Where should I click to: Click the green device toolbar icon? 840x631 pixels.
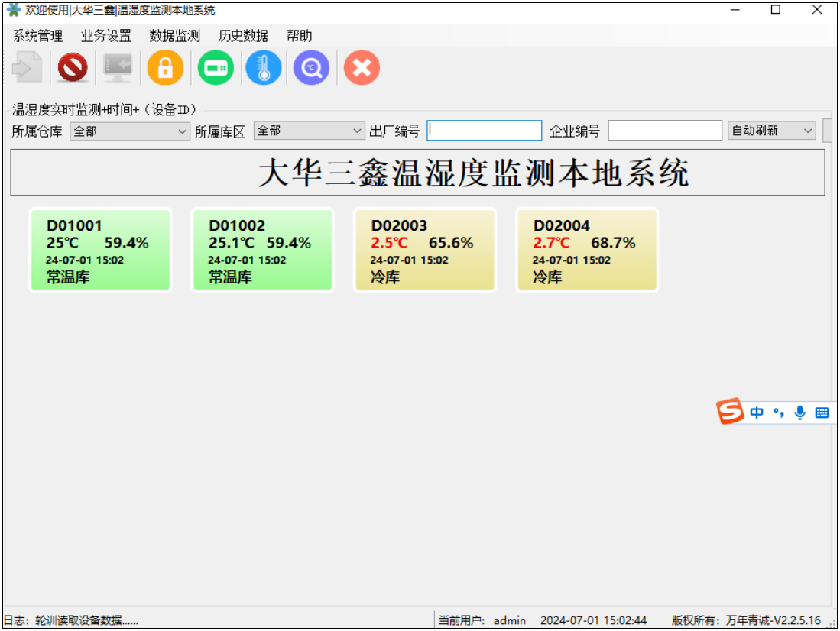[x=216, y=69]
